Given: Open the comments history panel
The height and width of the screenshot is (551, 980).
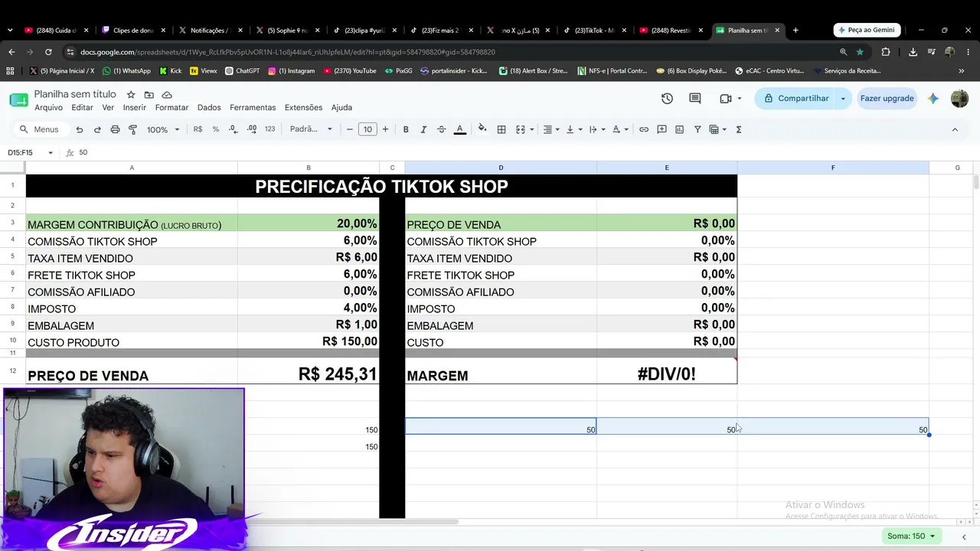Looking at the screenshot, I should 695,99.
